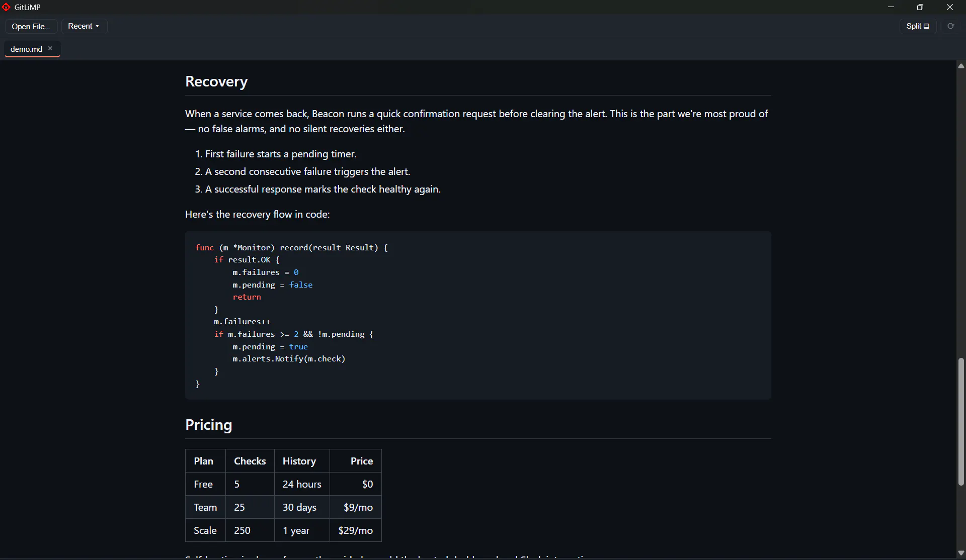Screen dimensions: 966x560
Task: Click 'm.pending = true' code line
Action: (x=270, y=346)
